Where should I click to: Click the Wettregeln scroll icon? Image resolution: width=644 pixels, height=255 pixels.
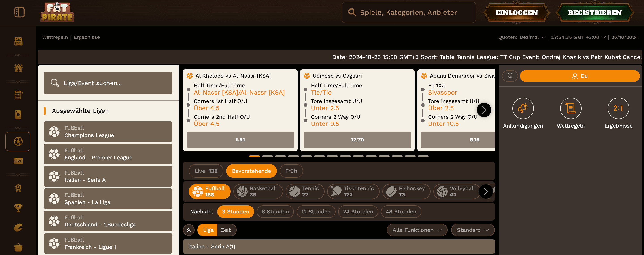tap(570, 108)
